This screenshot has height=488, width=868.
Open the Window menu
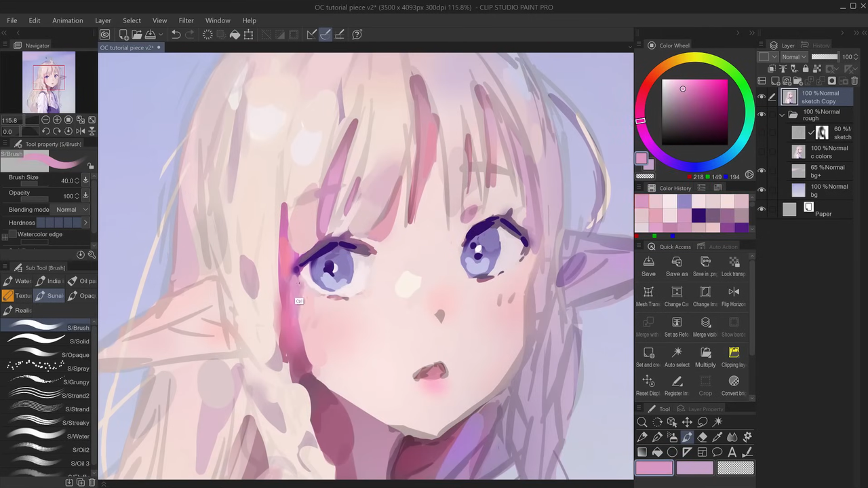coord(218,20)
